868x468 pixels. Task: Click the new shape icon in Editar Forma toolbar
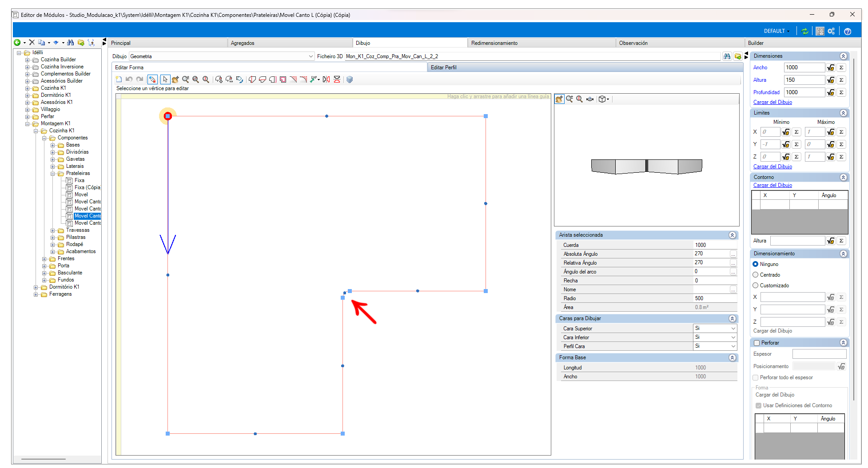[119, 79]
